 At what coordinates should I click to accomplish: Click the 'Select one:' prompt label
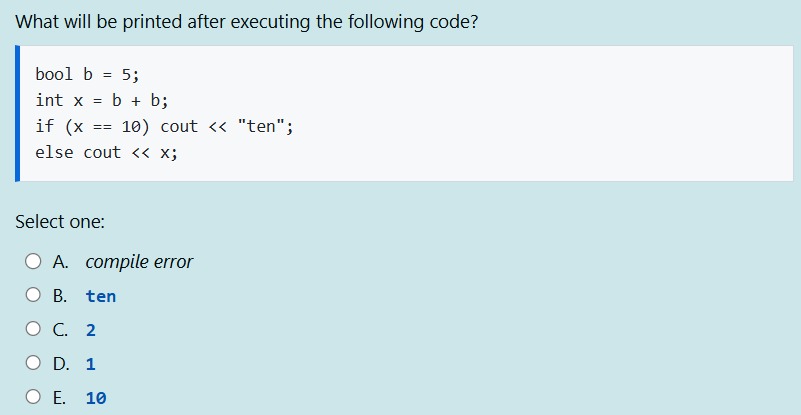(x=60, y=222)
